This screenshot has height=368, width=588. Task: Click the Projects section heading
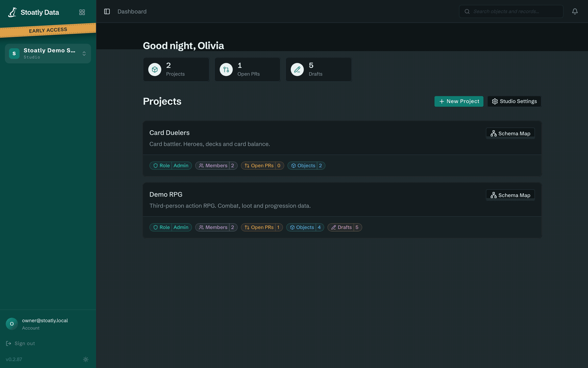click(162, 101)
